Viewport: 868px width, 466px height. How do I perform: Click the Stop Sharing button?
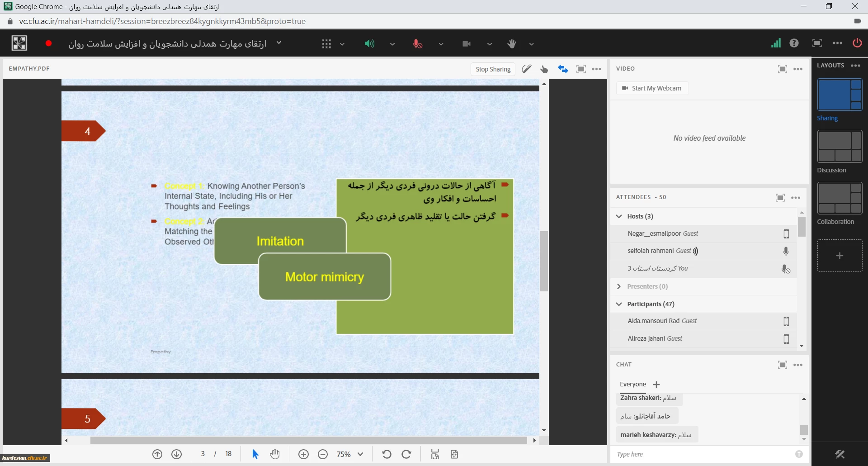tap(493, 69)
